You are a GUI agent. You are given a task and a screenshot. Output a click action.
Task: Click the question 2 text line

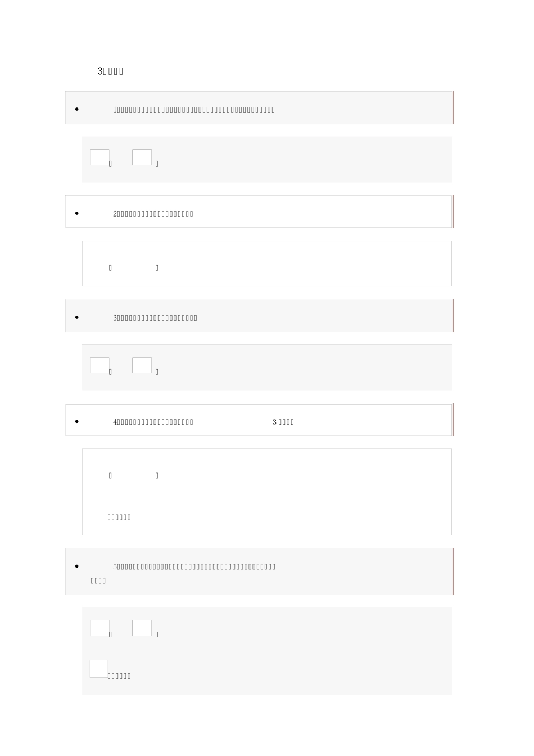pos(153,214)
